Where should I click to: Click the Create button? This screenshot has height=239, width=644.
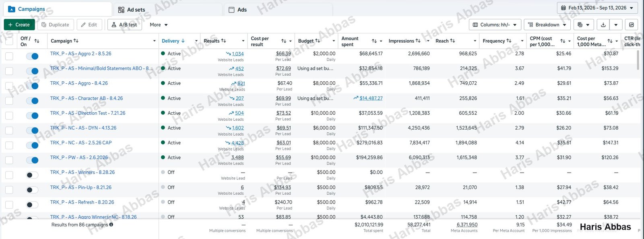(19, 25)
